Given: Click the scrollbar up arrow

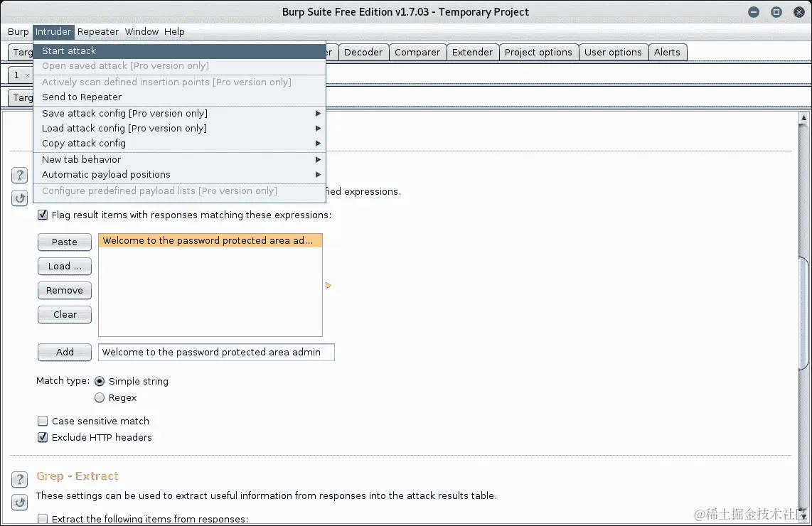Looking at the screenshot, I should [x=803, y=118].
